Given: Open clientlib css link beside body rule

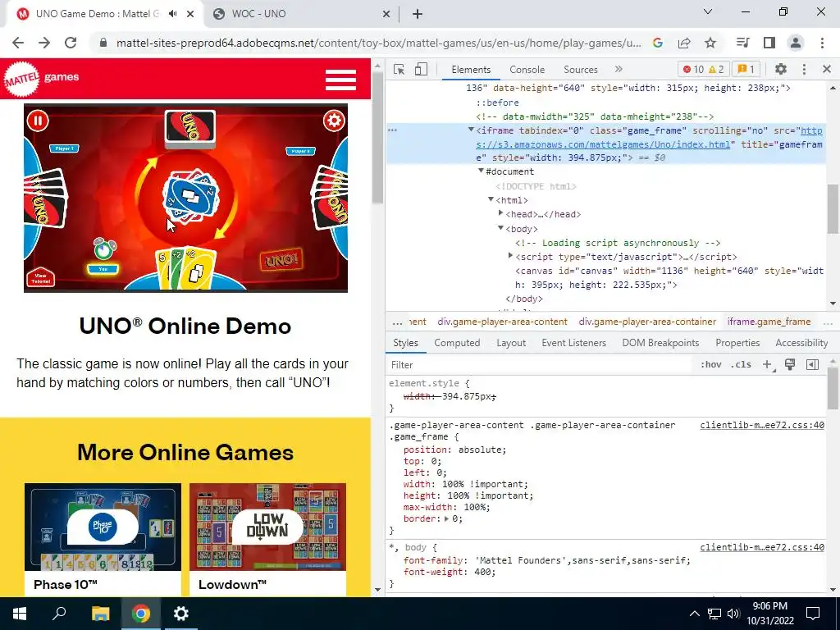Looking at the screenshot, I should 762,547.
